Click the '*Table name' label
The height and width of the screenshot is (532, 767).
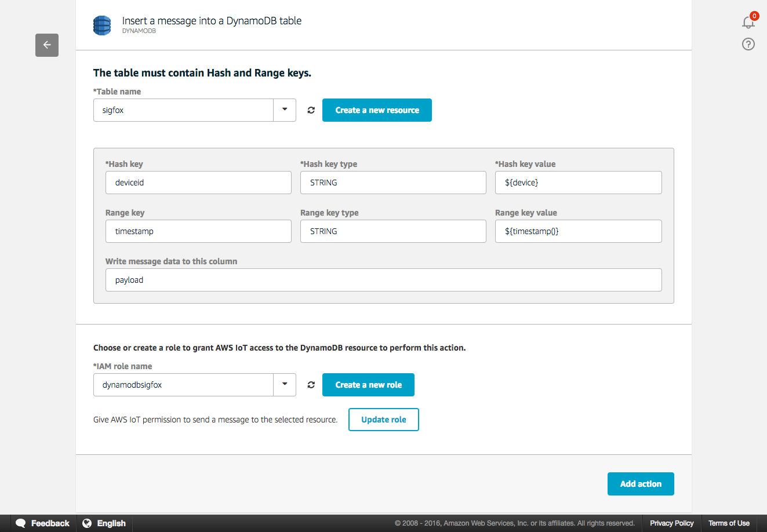tap(117, 92)
